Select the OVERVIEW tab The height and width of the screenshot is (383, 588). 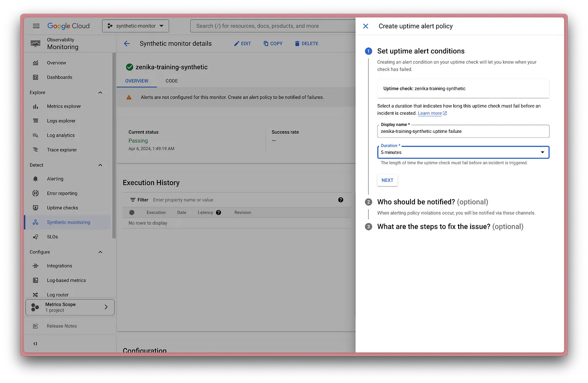click(136, 81)
